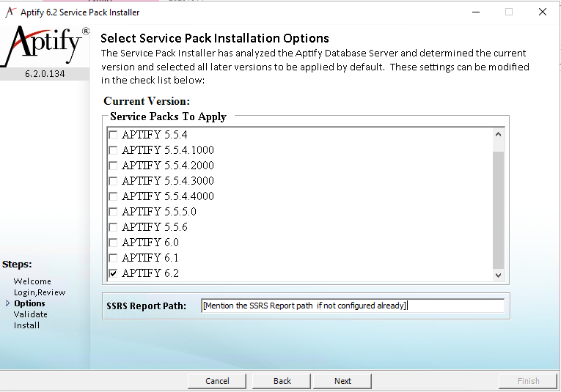Select the Welcome step label
Screen dimensions: 561x392
pyautogui.click(x=32, y=281)
